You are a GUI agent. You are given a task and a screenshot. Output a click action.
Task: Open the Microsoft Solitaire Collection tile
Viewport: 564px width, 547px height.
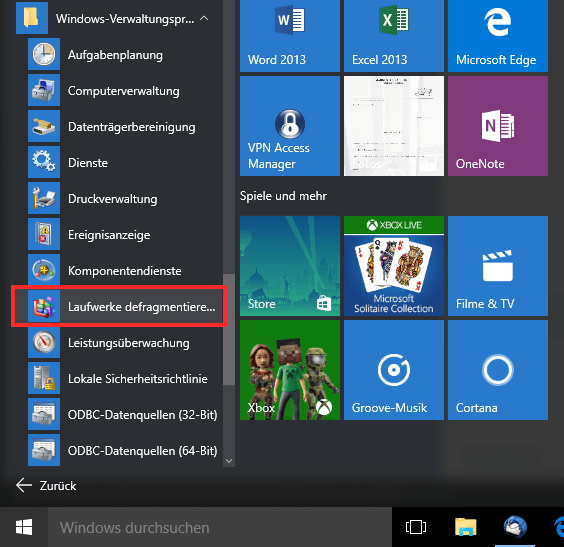[x=394, y=266]
